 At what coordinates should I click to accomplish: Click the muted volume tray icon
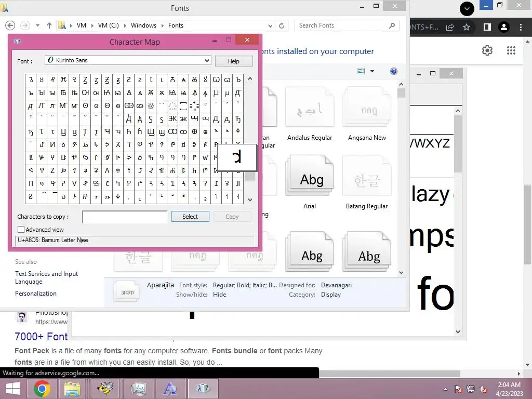coord(483,389)
